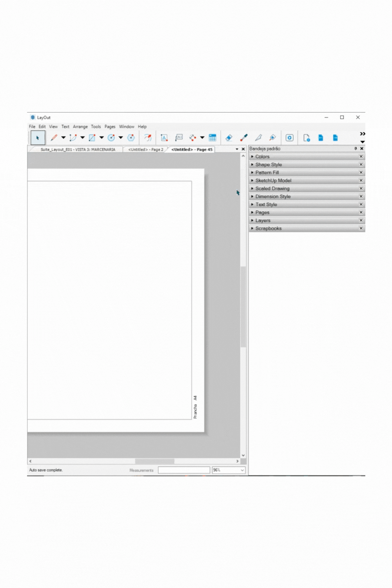The height and width of the screenshot is (588, 392).
Task: Start presentation with the play icon
Action: click(289, 138)
